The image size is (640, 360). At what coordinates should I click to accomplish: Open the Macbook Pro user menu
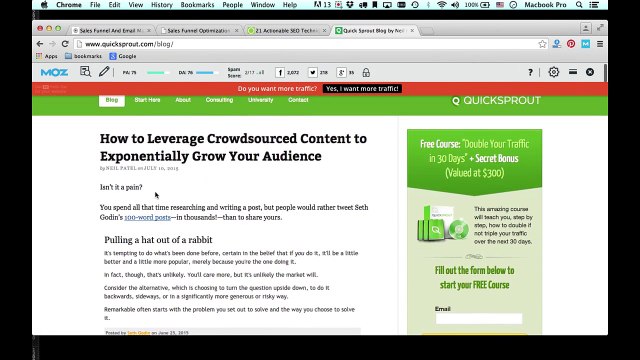pos(545,5)
